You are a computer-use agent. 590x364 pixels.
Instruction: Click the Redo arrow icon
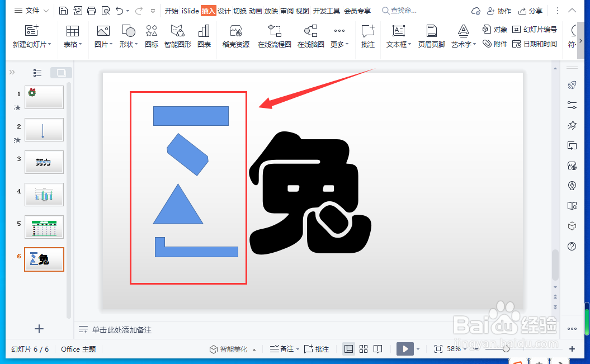point(139,11)
